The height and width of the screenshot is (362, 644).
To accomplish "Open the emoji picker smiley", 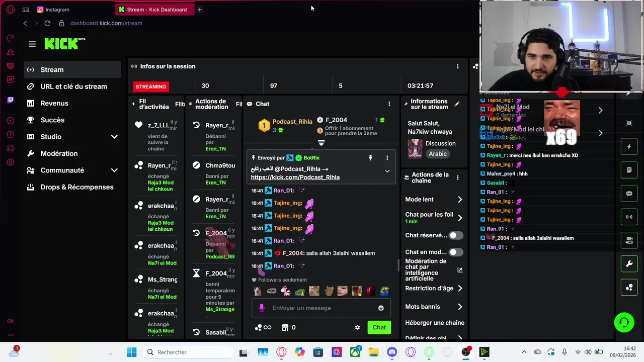I will (381, 308).
